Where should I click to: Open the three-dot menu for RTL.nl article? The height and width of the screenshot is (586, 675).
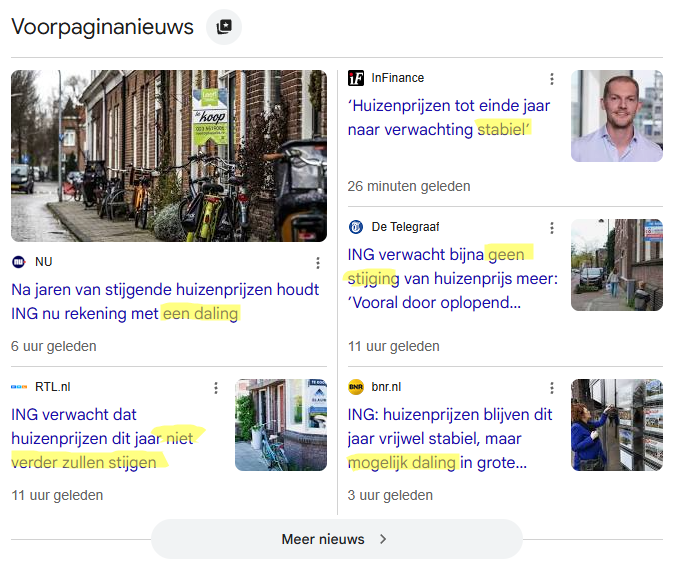[216, 388]
